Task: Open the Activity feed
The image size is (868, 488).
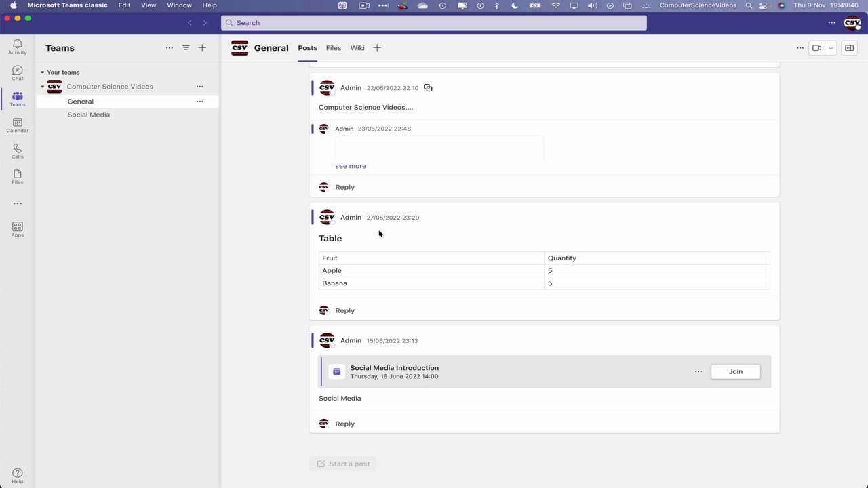Action: 18,47
